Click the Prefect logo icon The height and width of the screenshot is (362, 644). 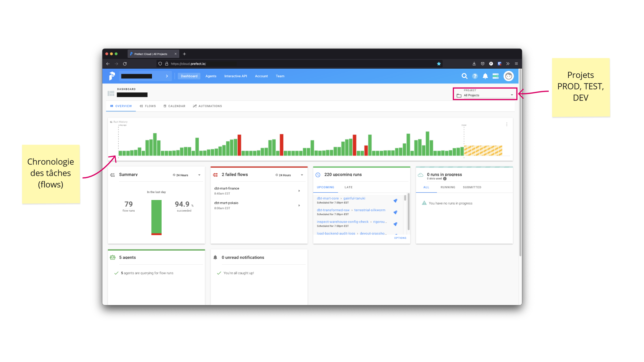pyautogui.click(x=112, y=76)
